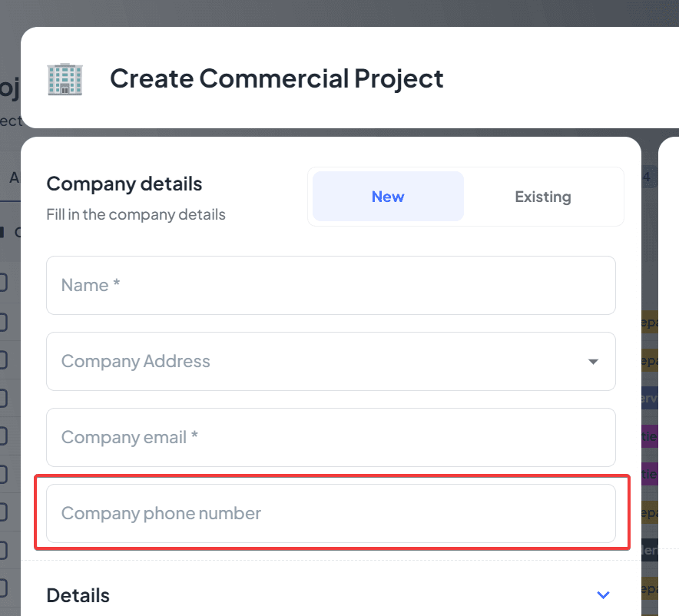Tick the first row checkbox behind the dialog
The width and height of the screenshot is (679, 616).
click(x=4, y=283)
